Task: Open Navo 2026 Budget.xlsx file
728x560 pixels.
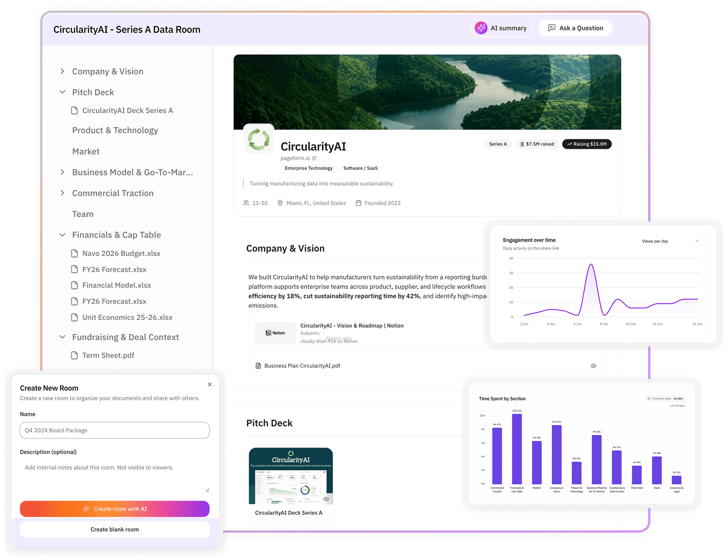Action: (121, 253)
